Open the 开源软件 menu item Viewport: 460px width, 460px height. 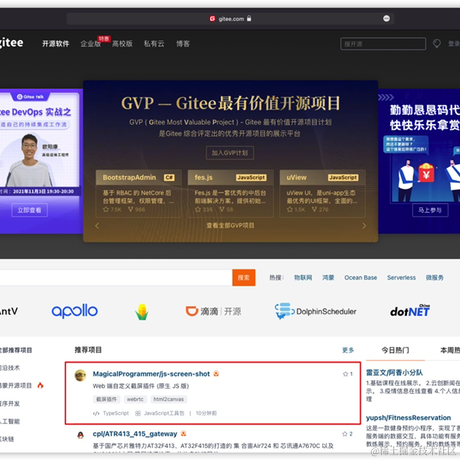(56, 44)
